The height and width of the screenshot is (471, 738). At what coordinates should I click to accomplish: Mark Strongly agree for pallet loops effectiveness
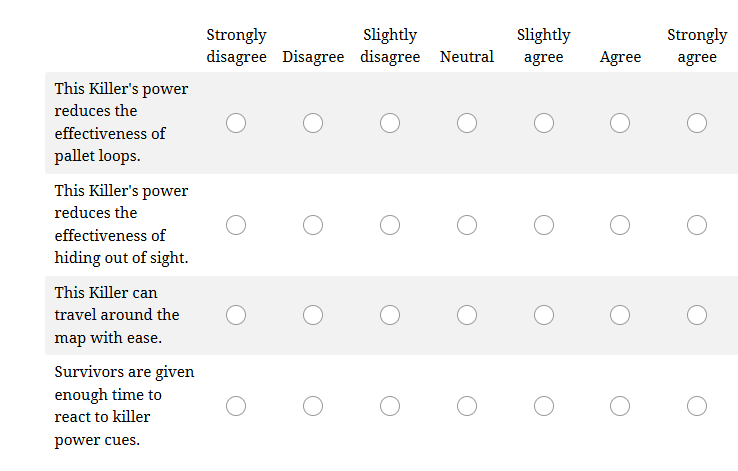[697, 123]
